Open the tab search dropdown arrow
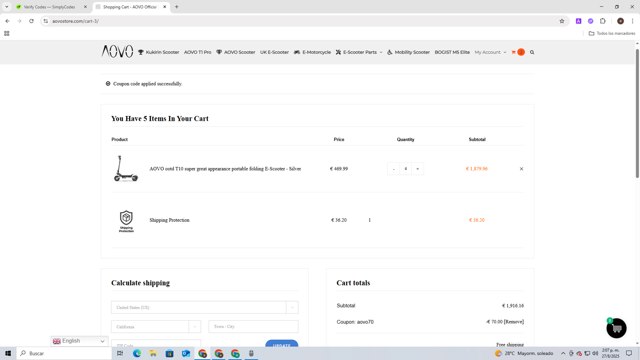640x360 pixels. click(x=7, y=7)
